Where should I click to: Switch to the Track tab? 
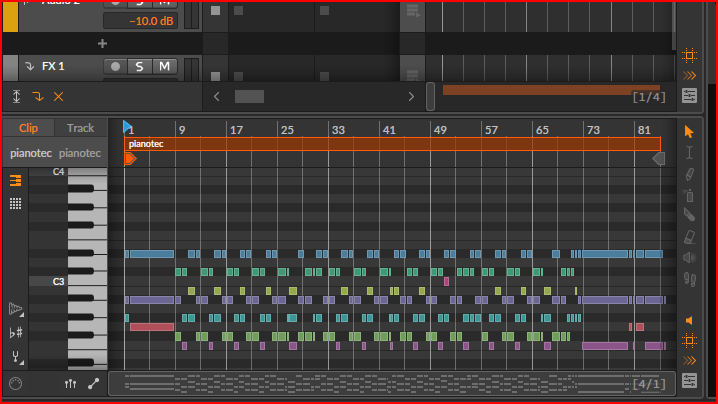tap(80, 128)
